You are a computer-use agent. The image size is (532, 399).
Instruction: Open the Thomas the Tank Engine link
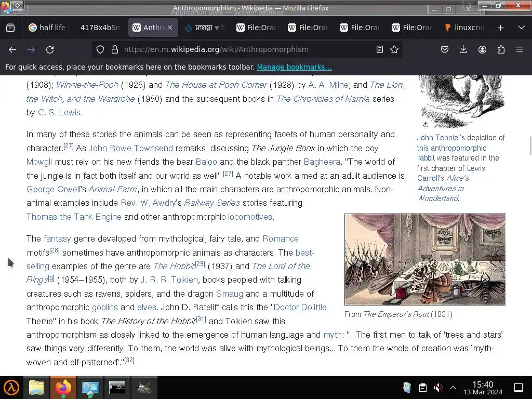click(74, 217)
